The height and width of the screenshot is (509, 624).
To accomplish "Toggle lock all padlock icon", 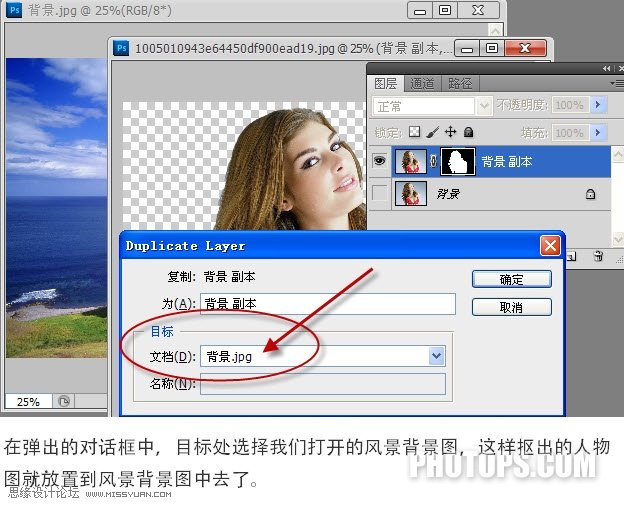I will [469, 132].
